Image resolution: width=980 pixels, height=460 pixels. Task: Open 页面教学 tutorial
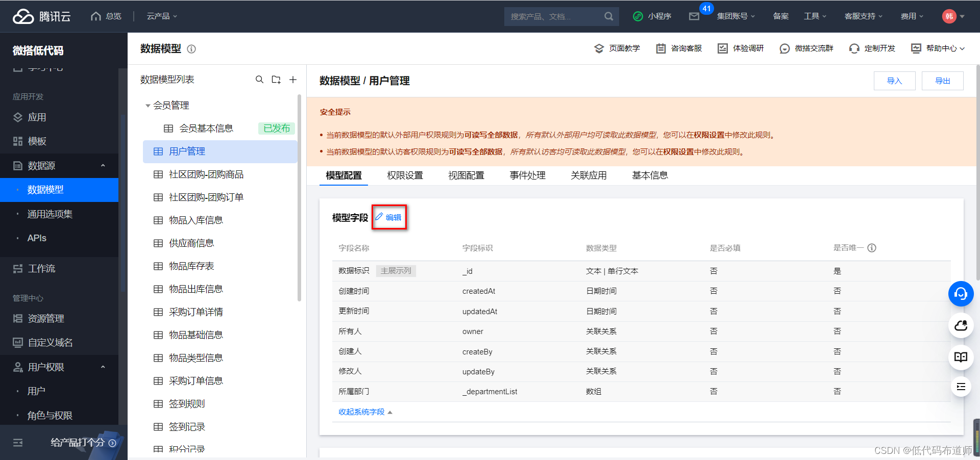click(617, 48)
